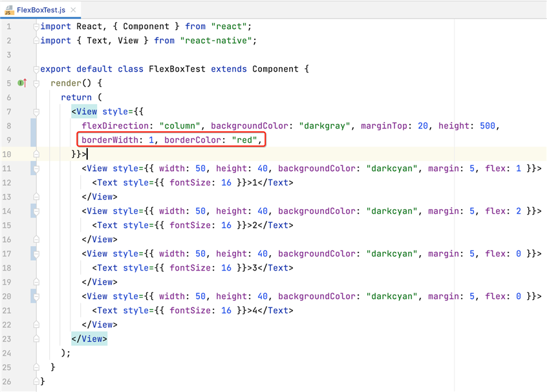The height and width of the screenshot is (392, 547).
Task: Fold the fourth child View on line 20
Action: pos(36,296)
